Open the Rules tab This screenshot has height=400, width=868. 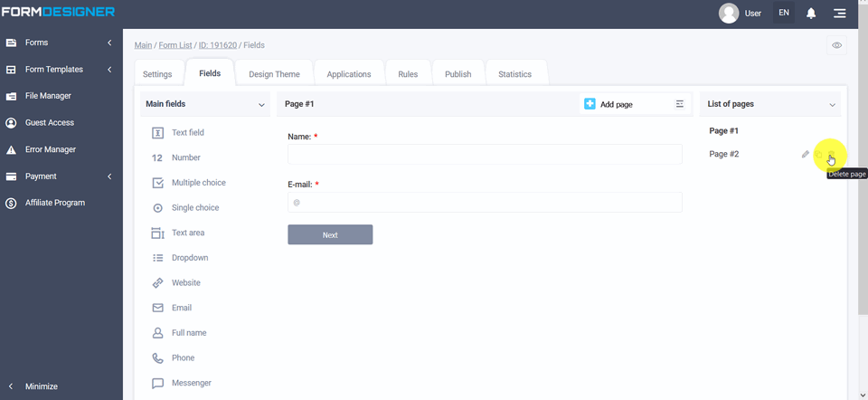pyautogui.click(x=408, y=74)
